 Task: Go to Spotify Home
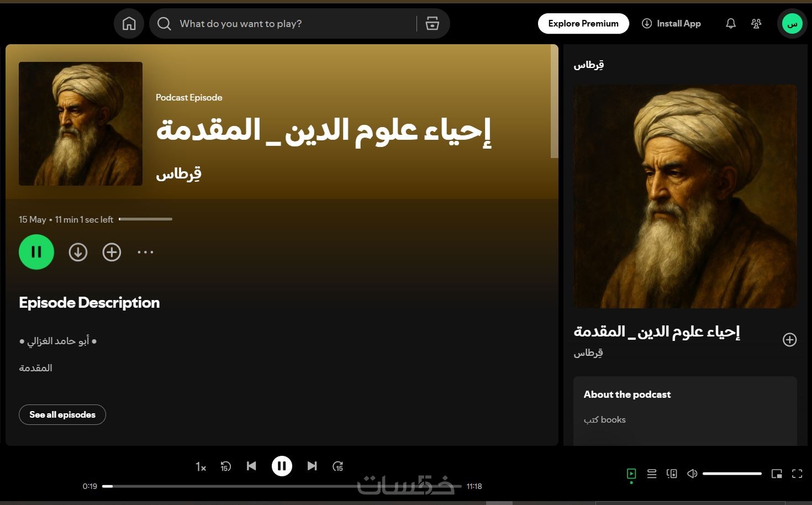pyautogui.click(x=129, y=24)
